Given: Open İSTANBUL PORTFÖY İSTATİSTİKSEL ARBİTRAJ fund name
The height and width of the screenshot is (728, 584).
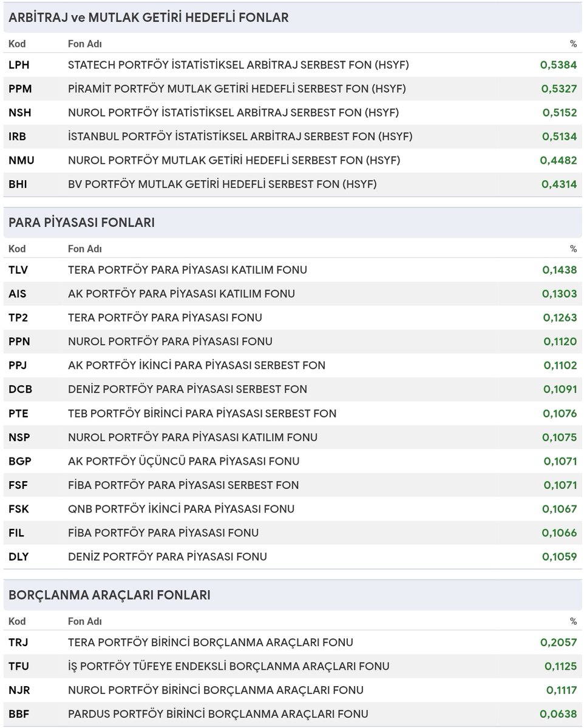Looking at the screenshot, I should [240, 136].
